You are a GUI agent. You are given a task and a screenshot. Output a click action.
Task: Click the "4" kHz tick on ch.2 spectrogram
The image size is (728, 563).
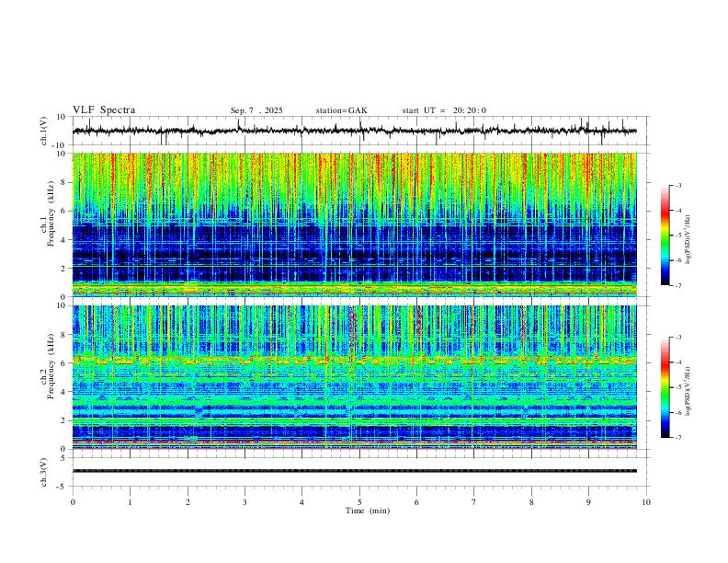(64, 392)
